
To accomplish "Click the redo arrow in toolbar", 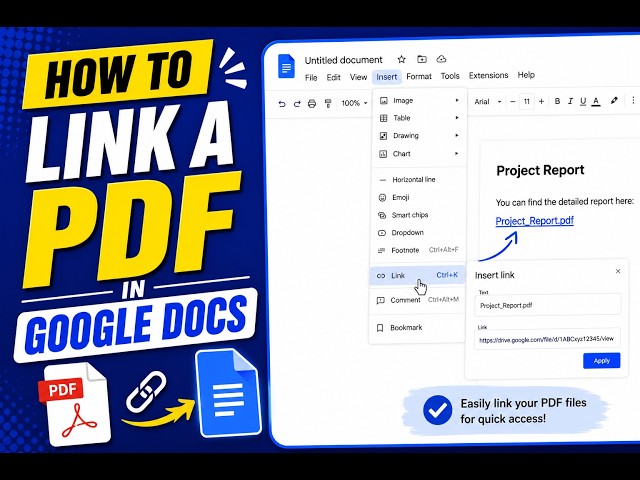I will (x=297, y=104).
